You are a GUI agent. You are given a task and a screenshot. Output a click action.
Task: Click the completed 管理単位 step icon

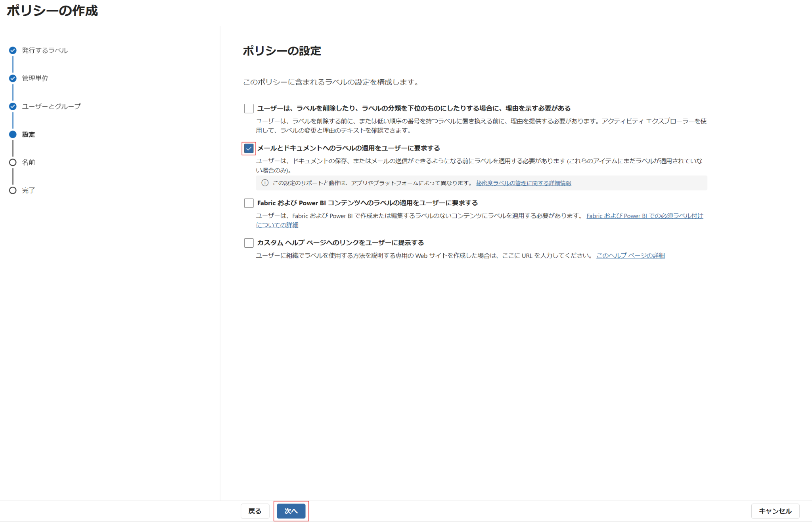pyautogui.click(x=12, y=78)
